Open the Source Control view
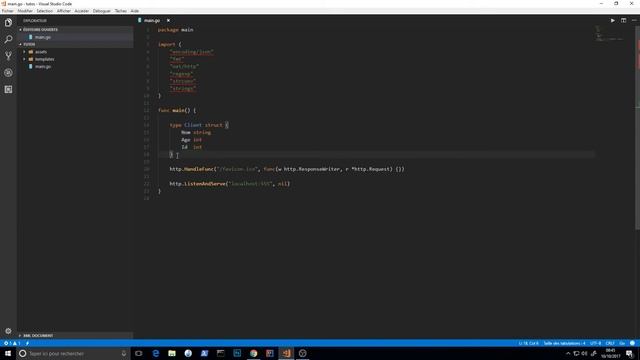640x360 pixels. [x=8, y=56]
